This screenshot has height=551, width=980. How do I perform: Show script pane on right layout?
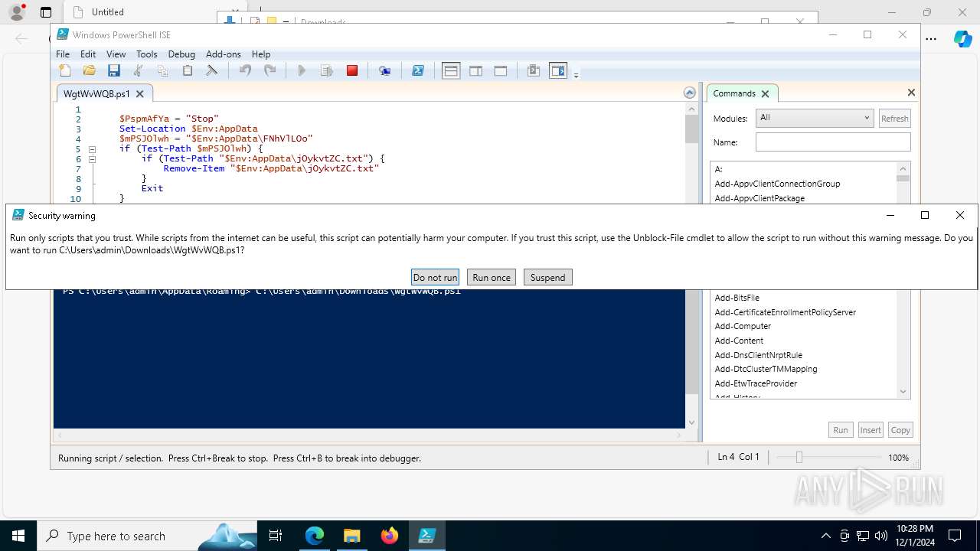(475, 71)
